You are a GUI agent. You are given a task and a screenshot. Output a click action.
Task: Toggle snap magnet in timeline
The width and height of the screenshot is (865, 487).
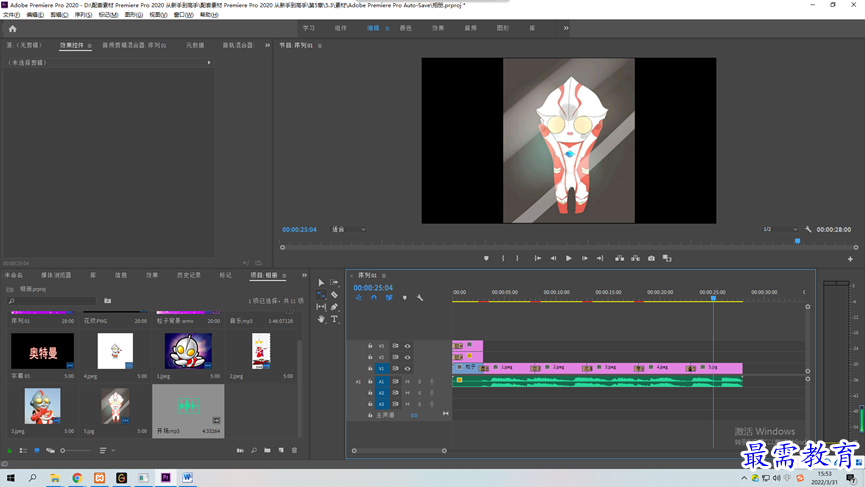[x=374, y=298]
